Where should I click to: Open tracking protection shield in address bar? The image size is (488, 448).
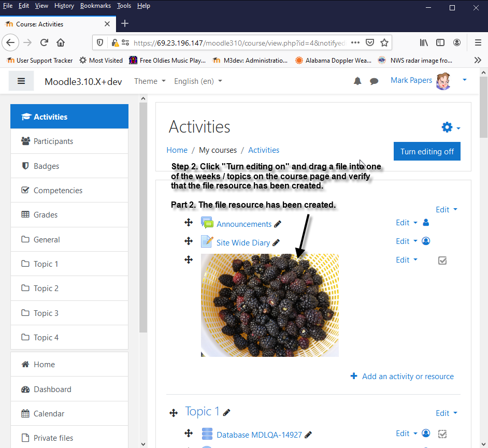point(100,42)
